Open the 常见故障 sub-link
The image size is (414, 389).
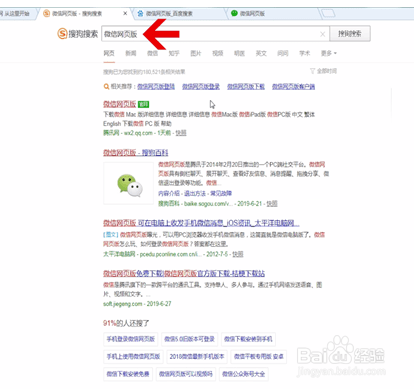click(x=221, y=193)
